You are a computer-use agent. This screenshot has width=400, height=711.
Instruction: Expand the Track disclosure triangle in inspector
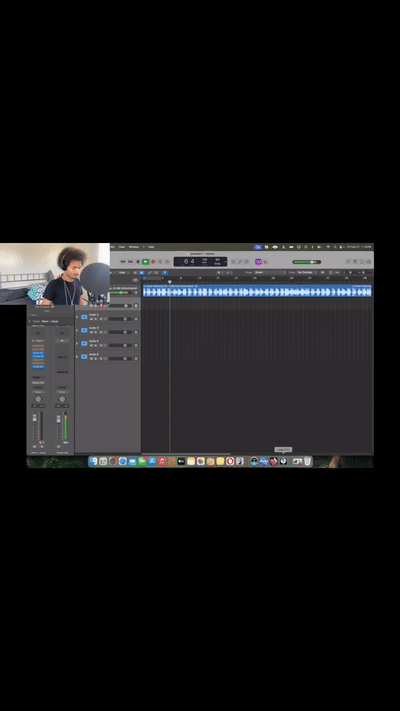[x=30, y=321]
